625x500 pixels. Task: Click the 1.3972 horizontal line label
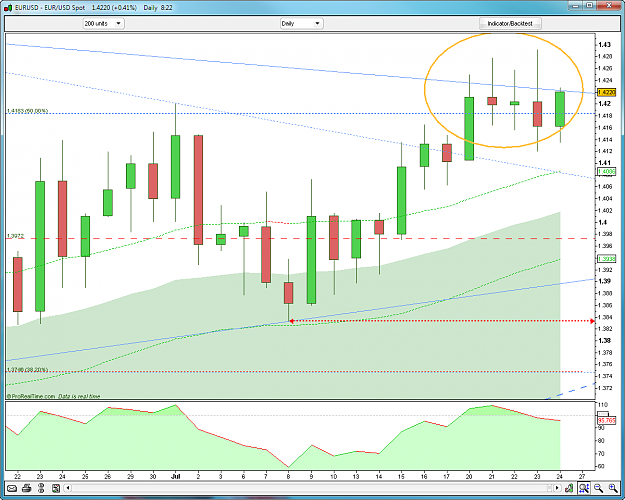pyautogui.click(x=16, y=236)
